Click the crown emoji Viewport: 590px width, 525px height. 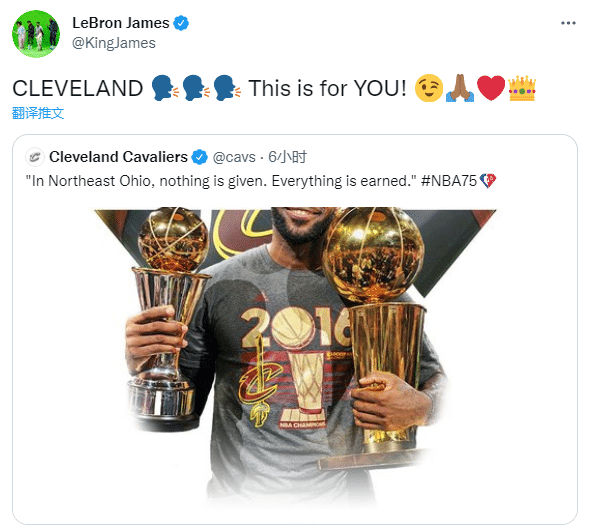(522, 88)
